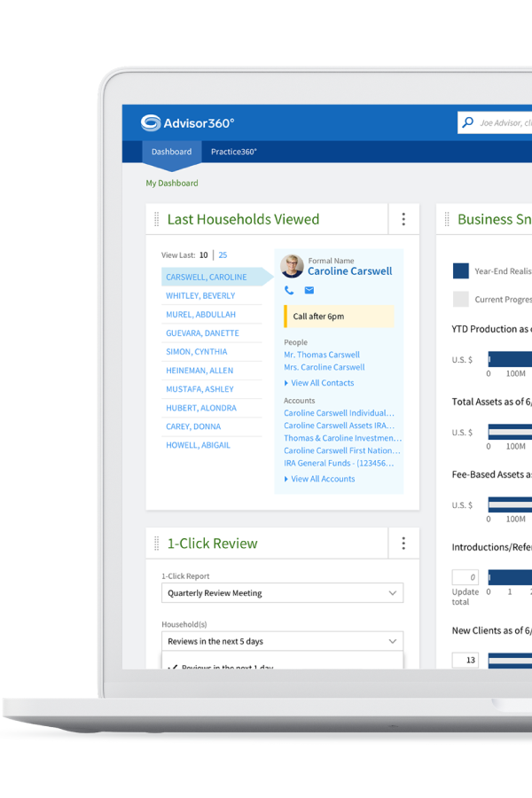Select WHITLEY, BEVERLY household
This screenshot has width=532, height=798.
click(212, 295)
